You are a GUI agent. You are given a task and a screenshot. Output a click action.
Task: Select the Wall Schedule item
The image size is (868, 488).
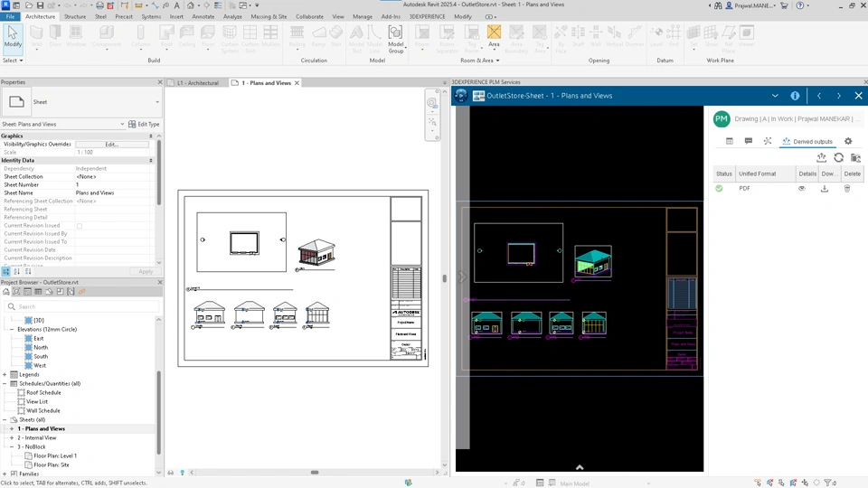coord(43,411)
